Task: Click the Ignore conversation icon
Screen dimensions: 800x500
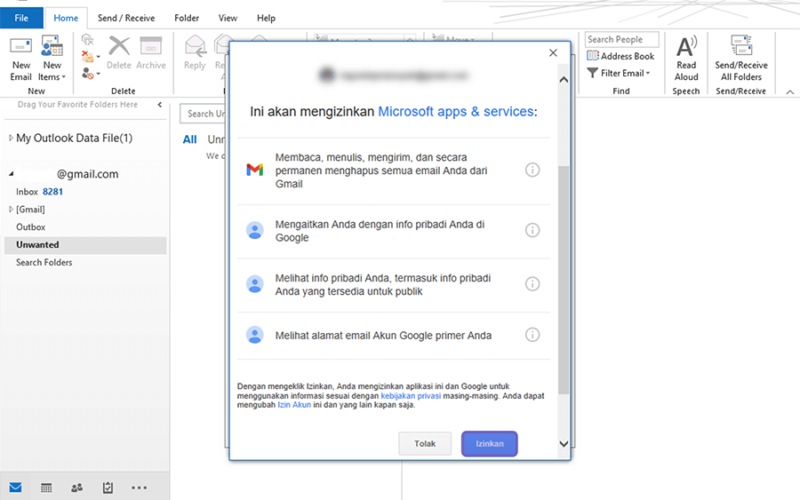Action: click(88, 40)
